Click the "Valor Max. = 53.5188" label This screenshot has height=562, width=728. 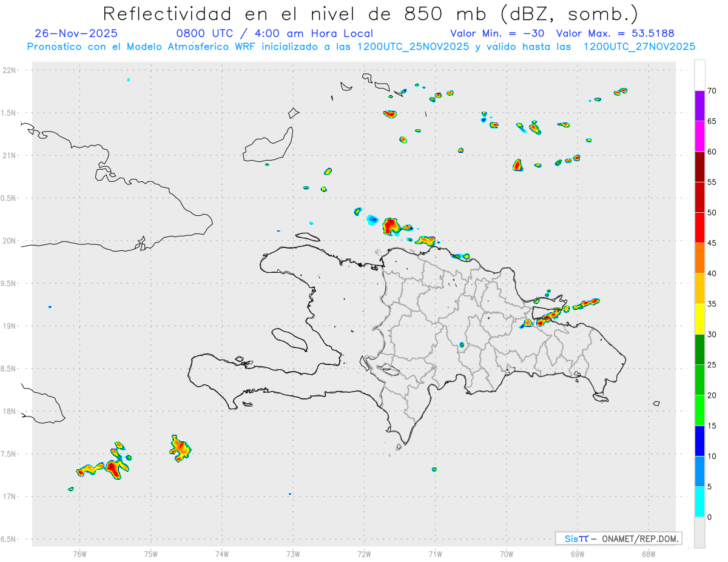tap(615, 34)
